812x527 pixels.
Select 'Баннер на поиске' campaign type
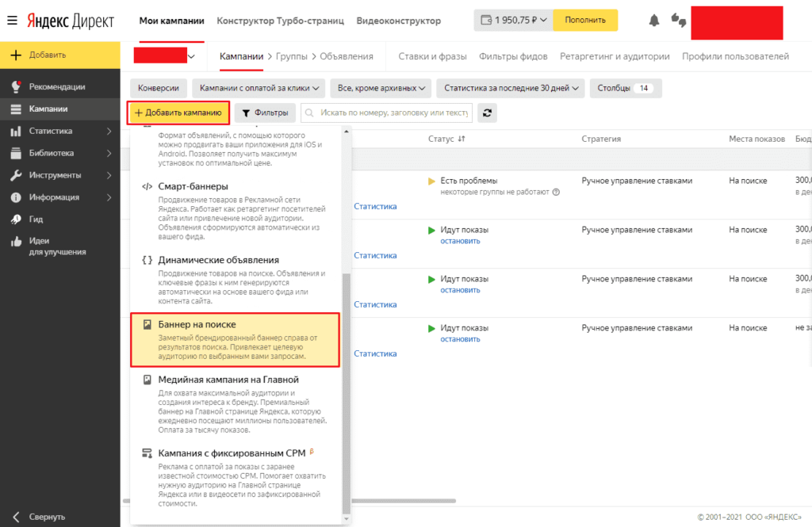pyautogui.click(x=235, y=340)
